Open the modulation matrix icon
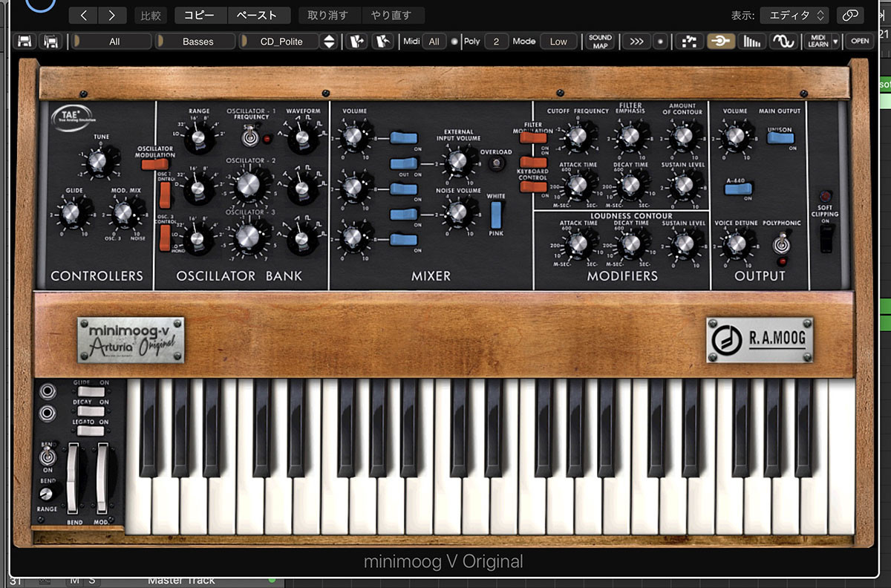 pyautogui.click(x=689, y=42)
